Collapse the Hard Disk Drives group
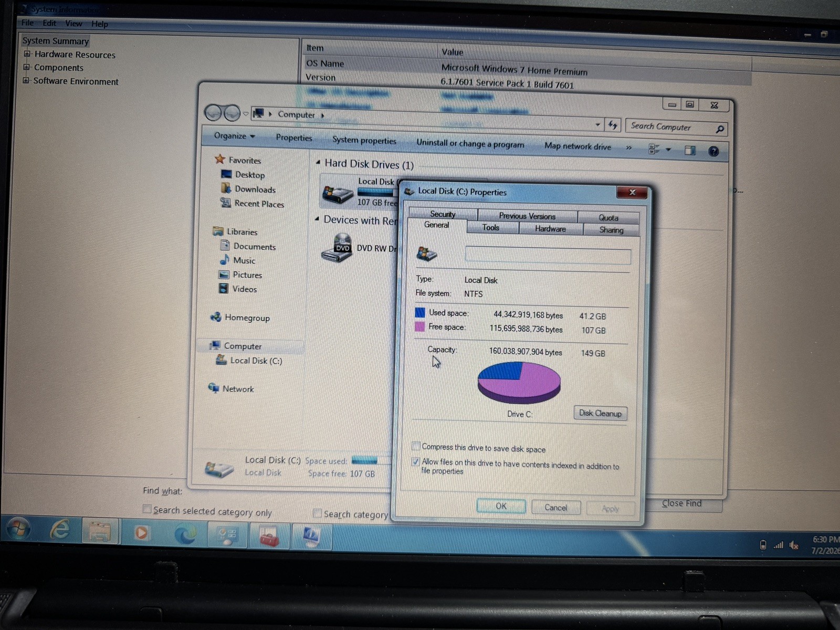The image size is (840, 630). pos(318,163)
